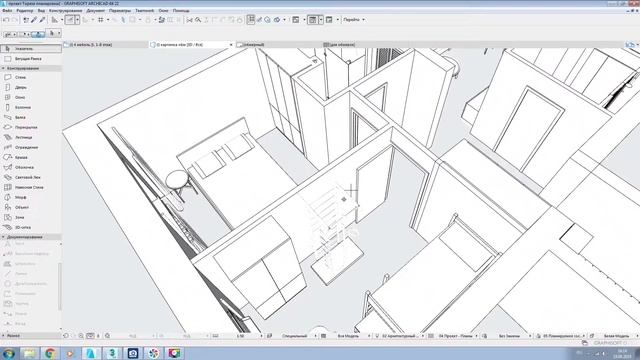Select the Окно window tool

coord(31,97)
